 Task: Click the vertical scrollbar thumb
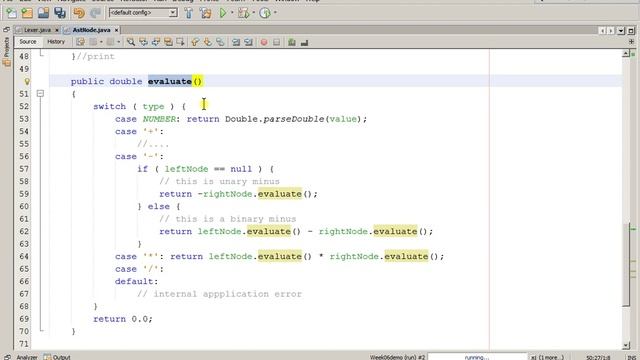click(626, 265)
